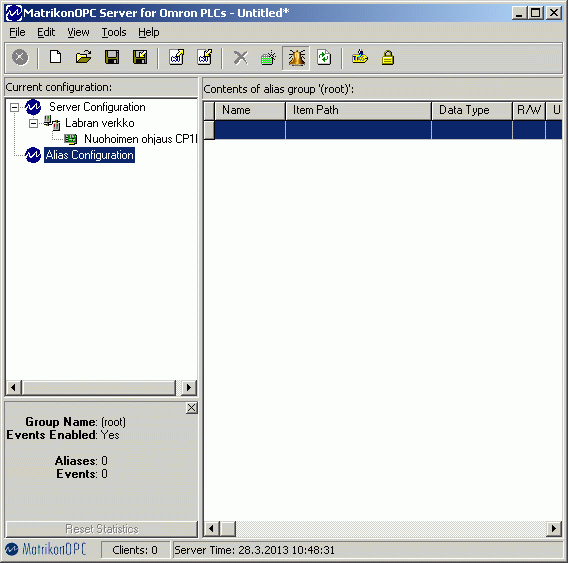Viewport: 568px width, 563px height.
Task: Click the Group Name (root) text
Action: tap(75, 422)
